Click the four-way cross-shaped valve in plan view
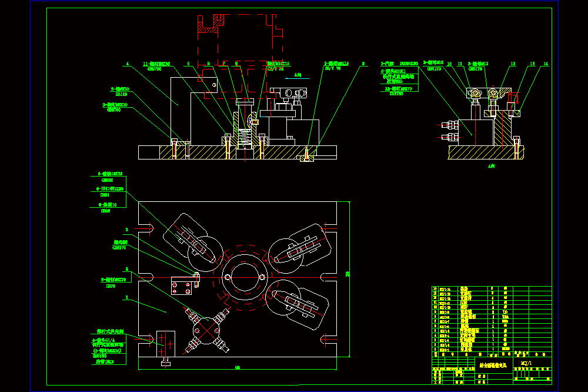The width and height of the screenshot is (588, 392). tap(207, 330)
